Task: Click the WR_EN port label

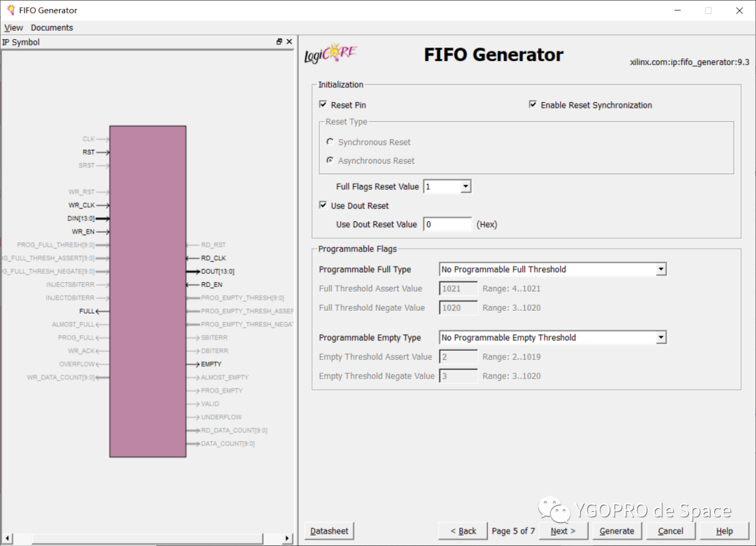Action: (83, 232)
